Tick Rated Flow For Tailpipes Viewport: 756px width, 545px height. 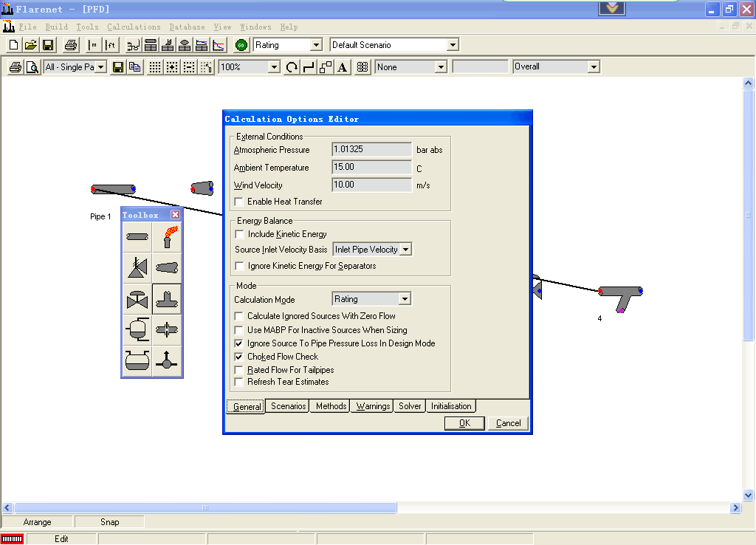(238, 370)
